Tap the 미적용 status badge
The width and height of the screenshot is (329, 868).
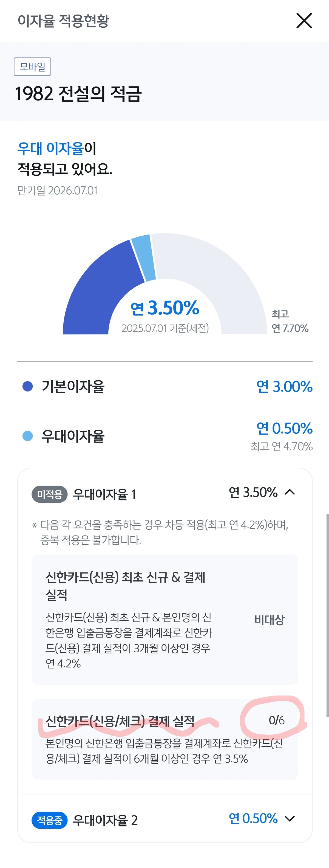coord(50,494)
